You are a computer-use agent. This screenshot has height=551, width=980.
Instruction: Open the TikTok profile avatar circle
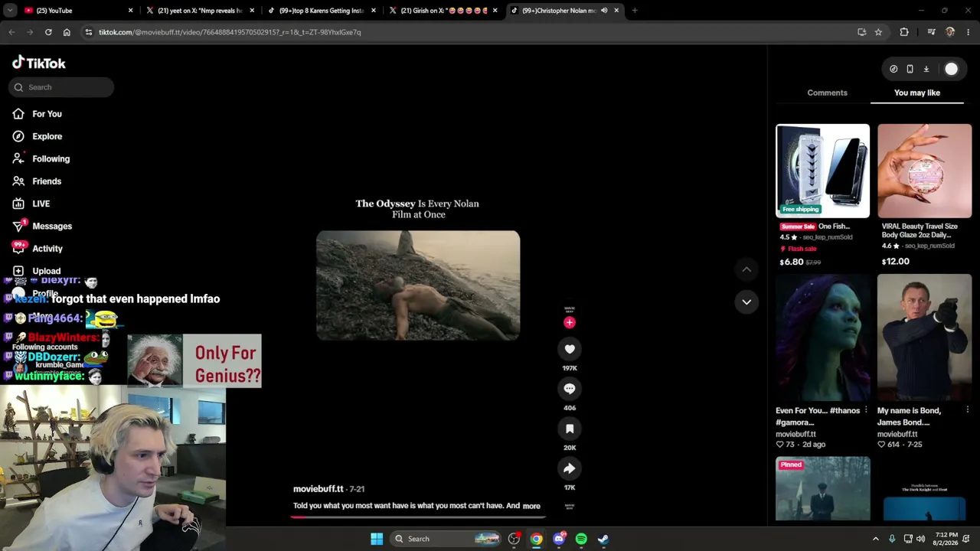[951, 69]
